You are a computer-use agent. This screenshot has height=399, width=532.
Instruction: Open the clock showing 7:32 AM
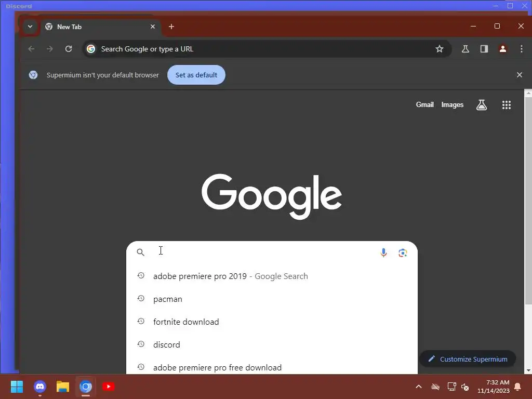[494, 387]
